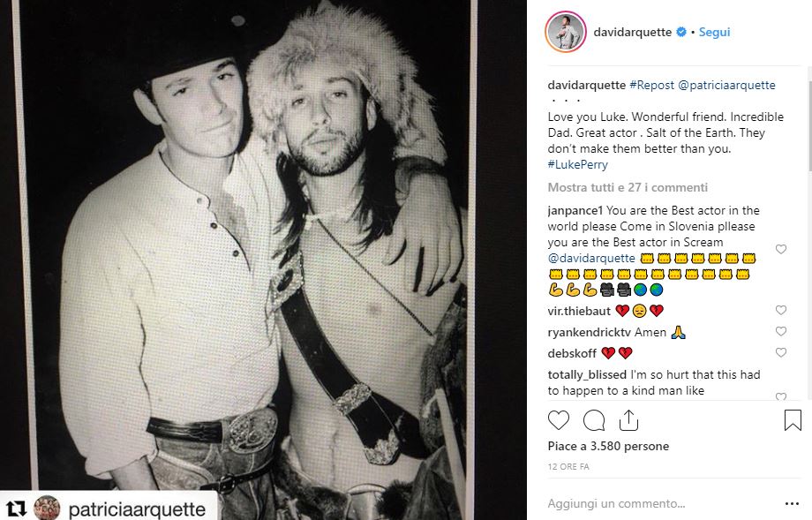Click the 'Aggiungi un commento' field
Screen dimensions: 812x520
[618, 503]
